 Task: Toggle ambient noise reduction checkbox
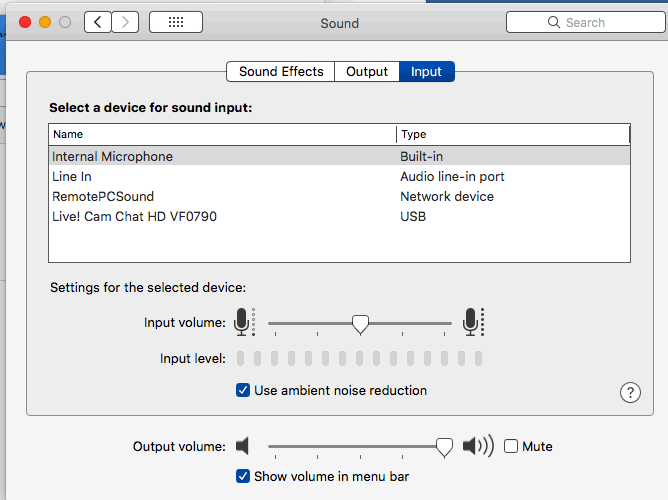pyautogui.click(x=243, y=390)
